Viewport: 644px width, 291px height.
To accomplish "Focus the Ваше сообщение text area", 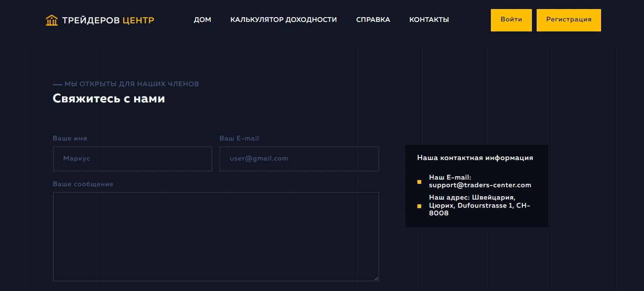I will pyautogui.click(x=216, y=237).
